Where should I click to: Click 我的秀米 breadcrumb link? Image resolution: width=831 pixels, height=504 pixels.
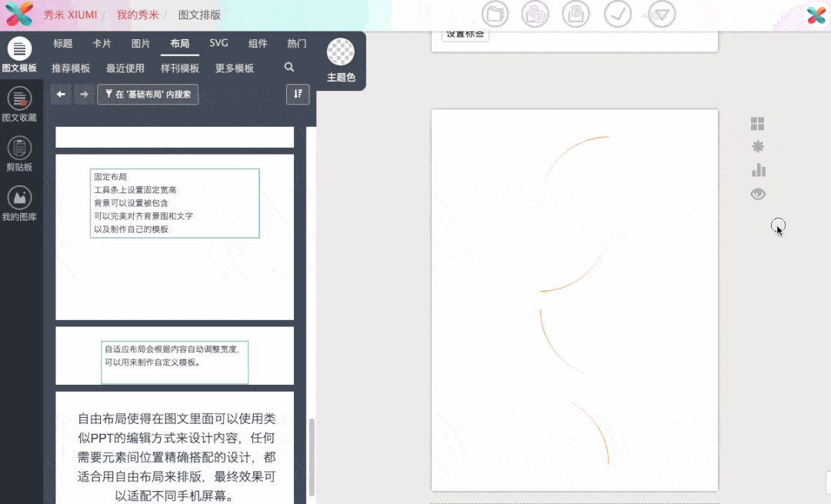(x=137, y=15)
